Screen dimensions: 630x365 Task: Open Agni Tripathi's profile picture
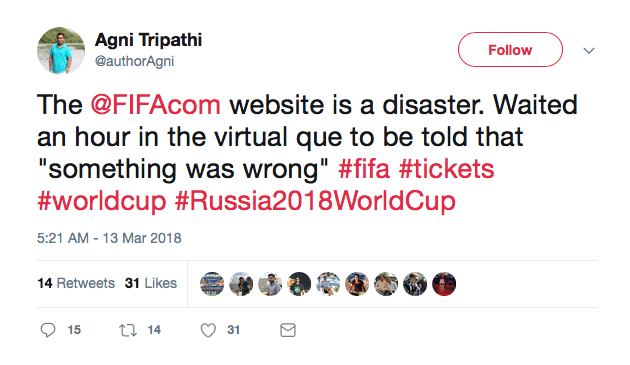[x=61, y=51]
